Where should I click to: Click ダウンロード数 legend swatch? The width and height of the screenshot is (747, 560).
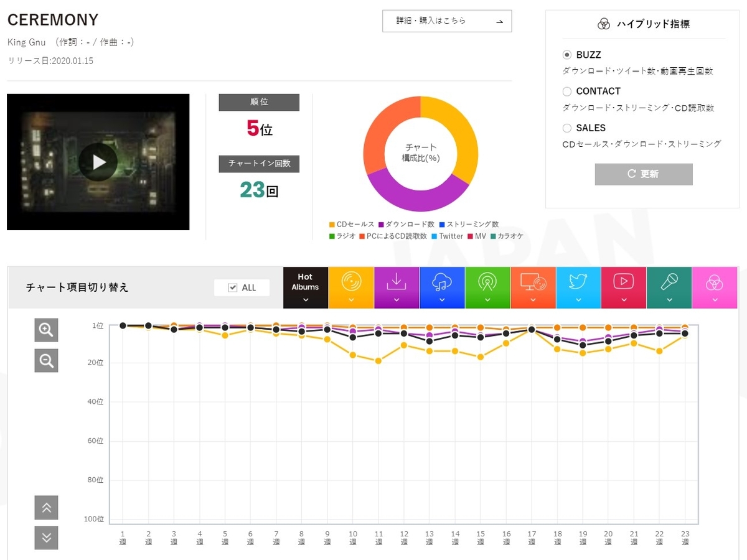point(380,225)
